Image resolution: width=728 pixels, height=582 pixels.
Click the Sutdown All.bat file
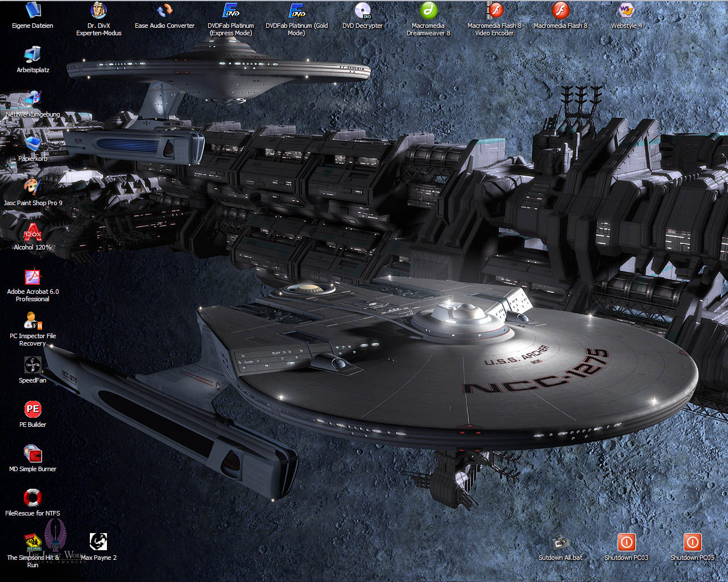pyautogui.click(x=560, y=543)
